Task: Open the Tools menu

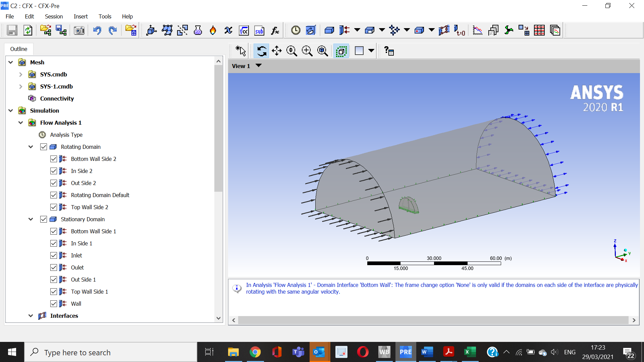Action: [x=105, y=16]
